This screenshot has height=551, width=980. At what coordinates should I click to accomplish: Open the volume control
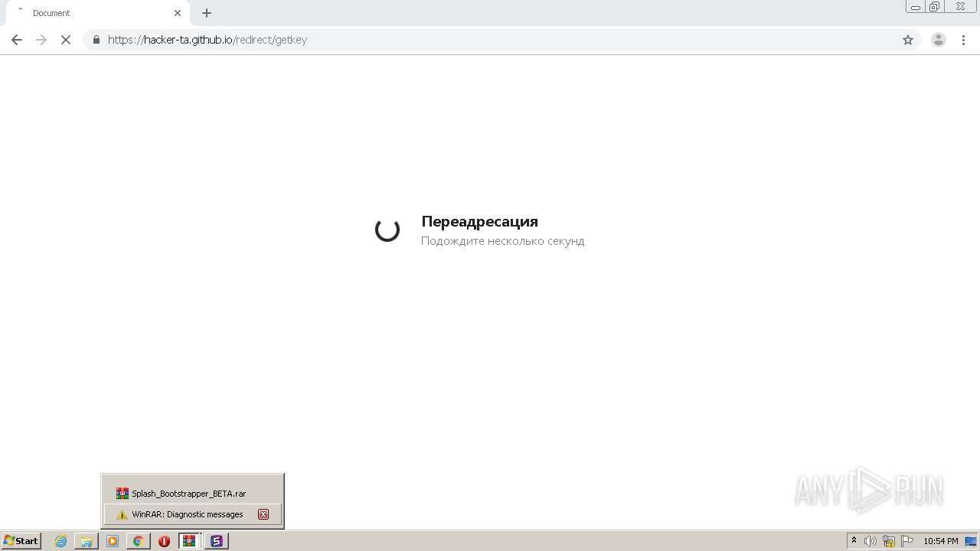tap(871, 541)
